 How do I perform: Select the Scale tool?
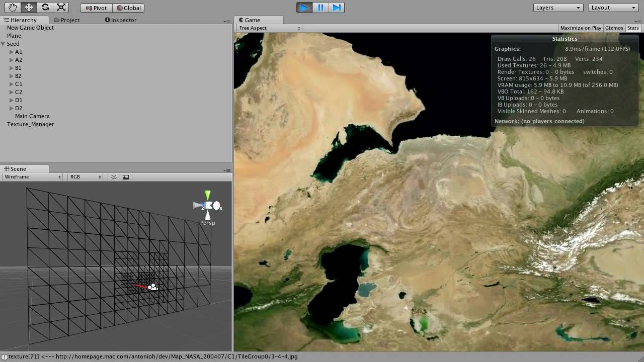(x=62, y=7)
